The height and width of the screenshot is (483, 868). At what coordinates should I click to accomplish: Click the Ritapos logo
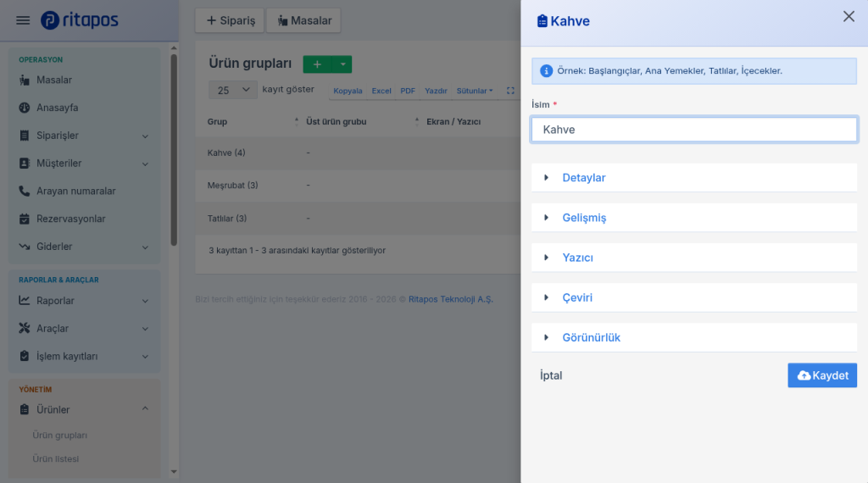pos(80,20)
